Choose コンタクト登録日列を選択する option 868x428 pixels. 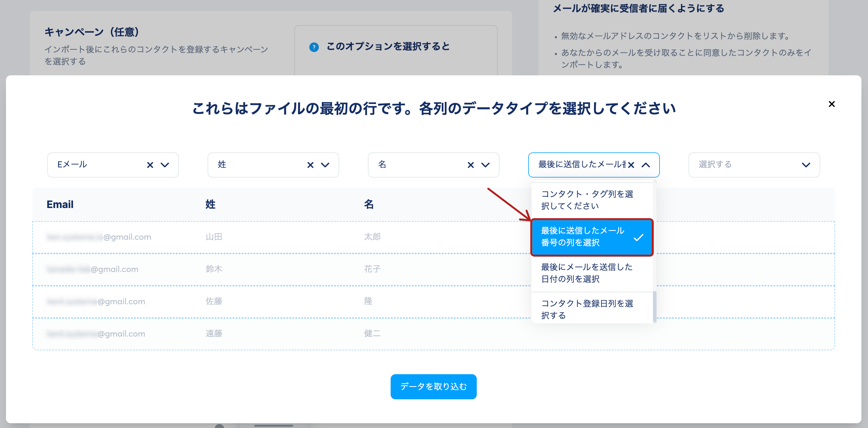587,309
